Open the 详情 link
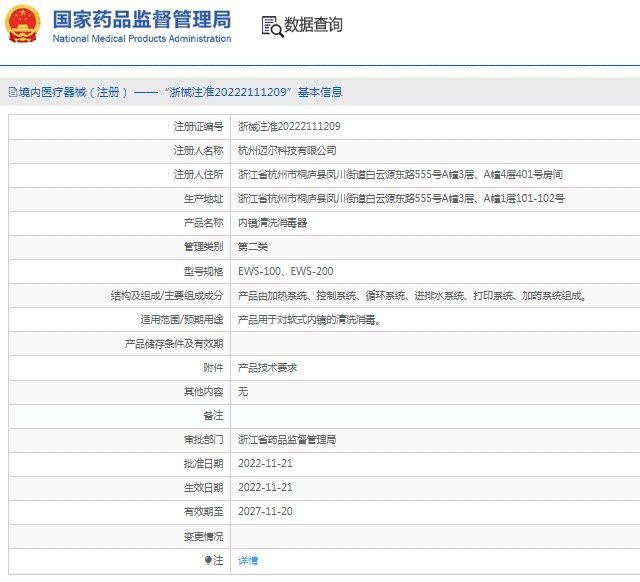640x582 pixels. (x=248, y=560)
